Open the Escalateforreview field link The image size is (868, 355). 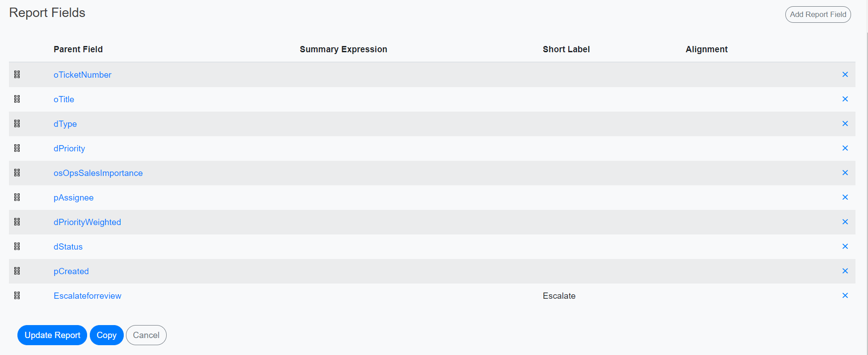point(87,296)
